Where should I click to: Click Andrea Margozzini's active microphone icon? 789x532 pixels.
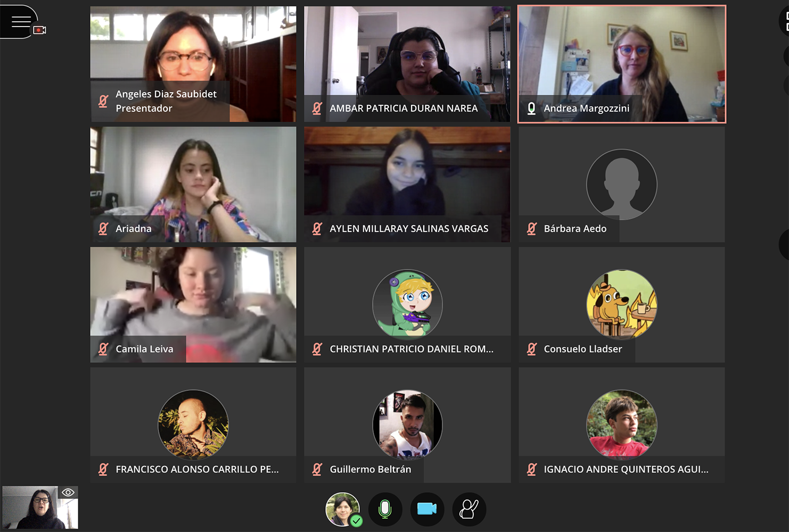tap(531, 109)
